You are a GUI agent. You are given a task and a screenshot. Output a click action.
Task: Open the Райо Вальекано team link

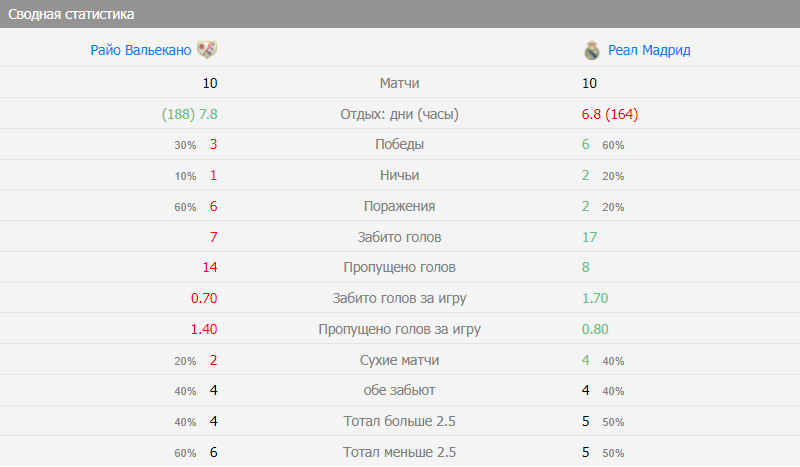(x=140, y=50)
